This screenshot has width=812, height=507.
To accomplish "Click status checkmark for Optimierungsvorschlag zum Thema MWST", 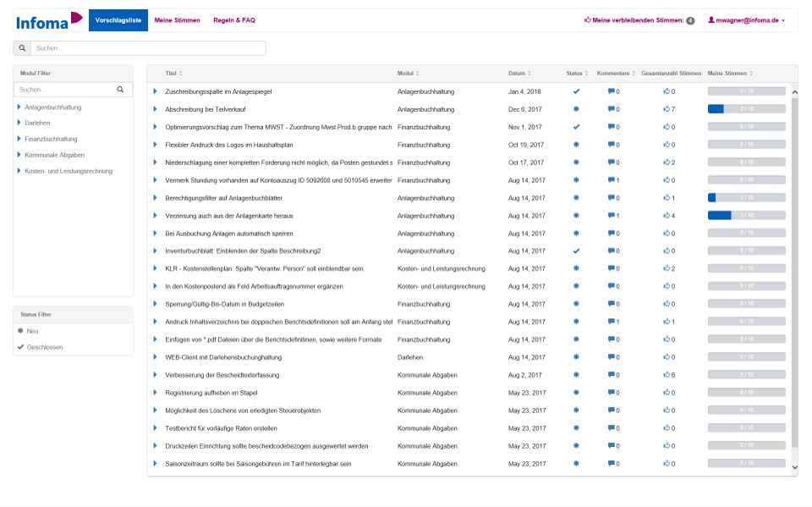I will coord(576,127).
